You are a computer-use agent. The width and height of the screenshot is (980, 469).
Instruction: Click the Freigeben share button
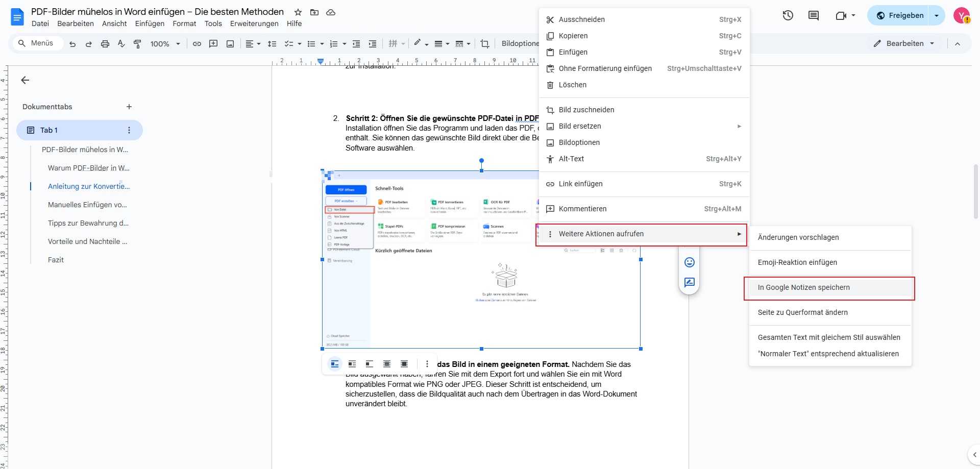(899, 16)
